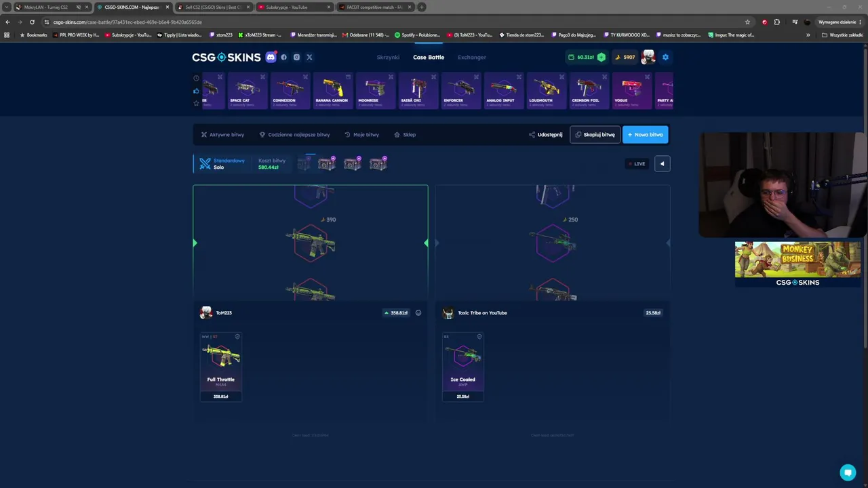Open the Spotify - Polubione bookmark
Image resolution: width=868 pixels, height=488 pixels.
click(x=416, y=35)
